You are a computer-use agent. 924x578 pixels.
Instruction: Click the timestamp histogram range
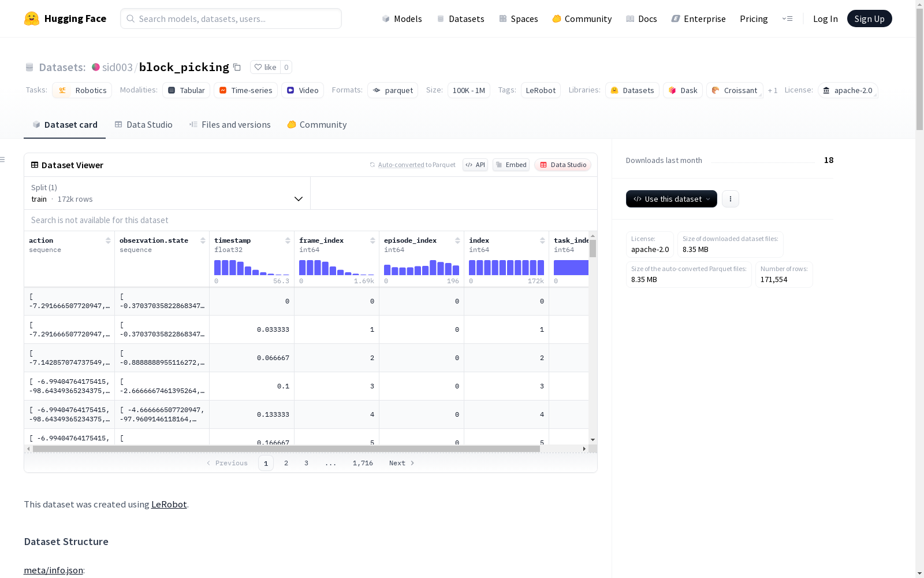coord(252,268)
